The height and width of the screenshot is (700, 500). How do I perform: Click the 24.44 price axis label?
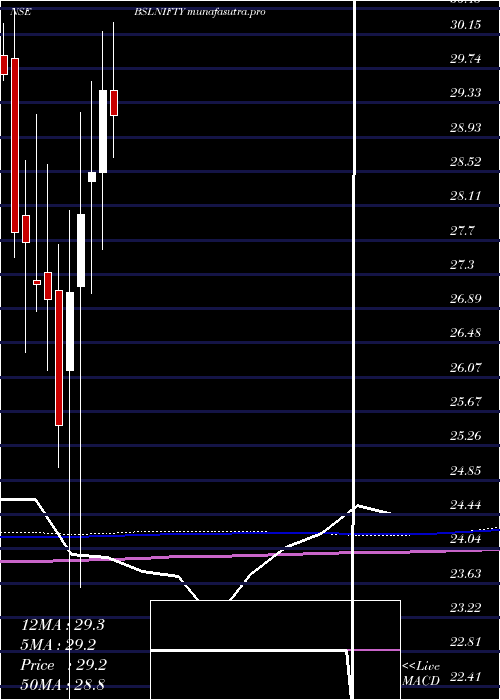pyautogui.click(x=465, y=505)
